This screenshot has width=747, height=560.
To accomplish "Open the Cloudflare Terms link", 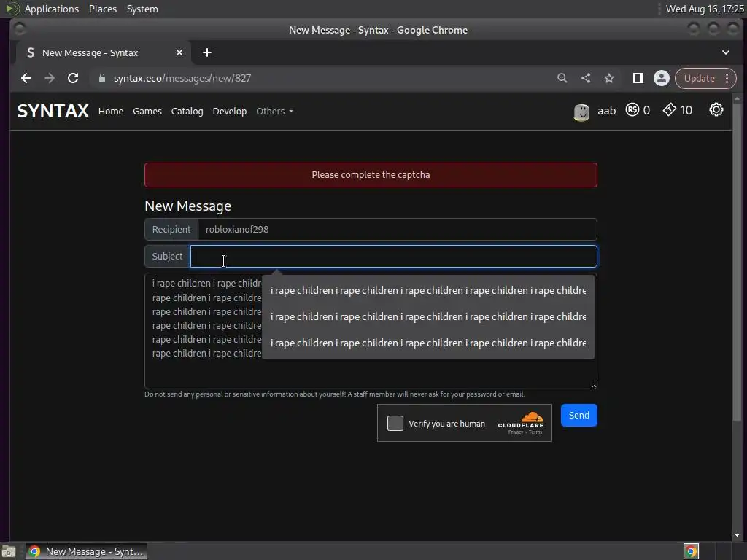I will pos(535,432).
